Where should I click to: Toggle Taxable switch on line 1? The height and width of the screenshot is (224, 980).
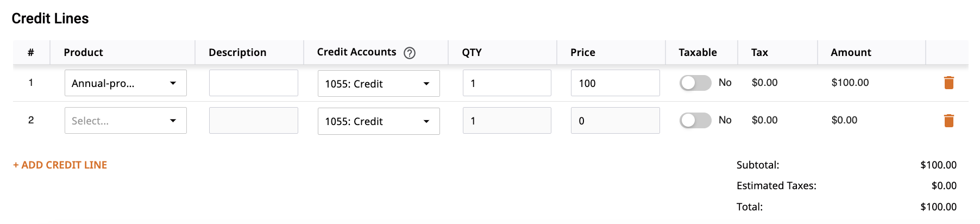(695, 83)
